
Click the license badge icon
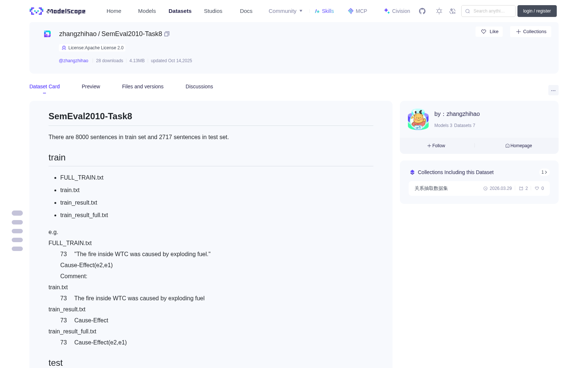(64, 48)
